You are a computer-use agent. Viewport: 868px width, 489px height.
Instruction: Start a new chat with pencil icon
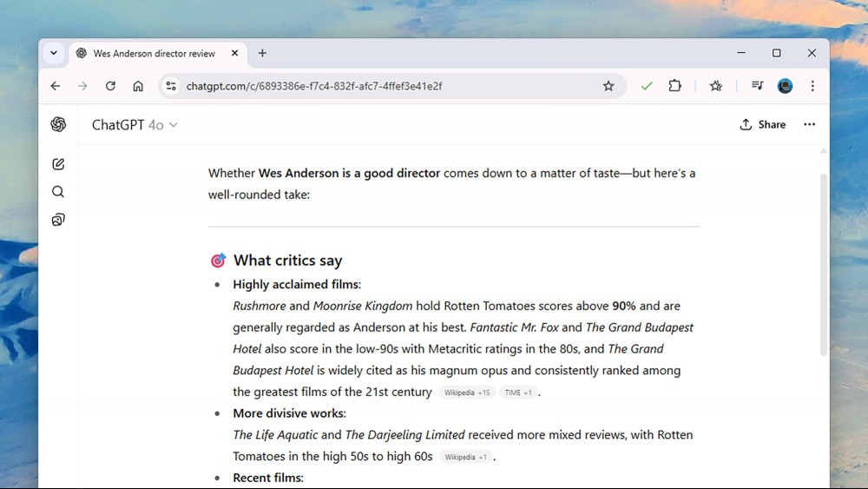58,164
